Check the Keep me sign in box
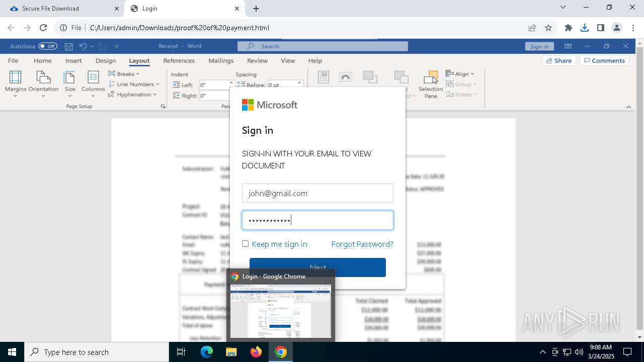The image size is (644, 362). coord(245,244)
